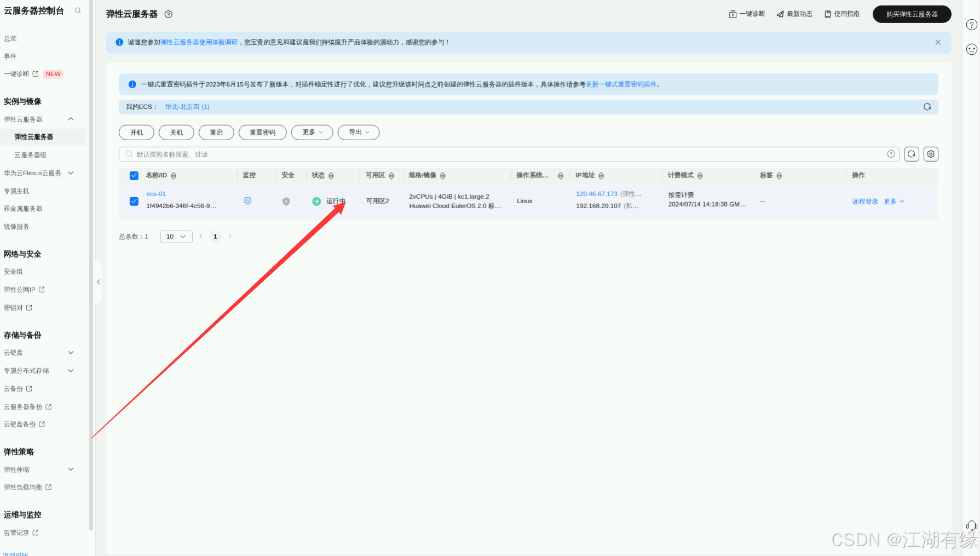Open the 导出 dropdown
Viewport: 980px width, 556px height.
pyautogui.click(x=359, y=133)
